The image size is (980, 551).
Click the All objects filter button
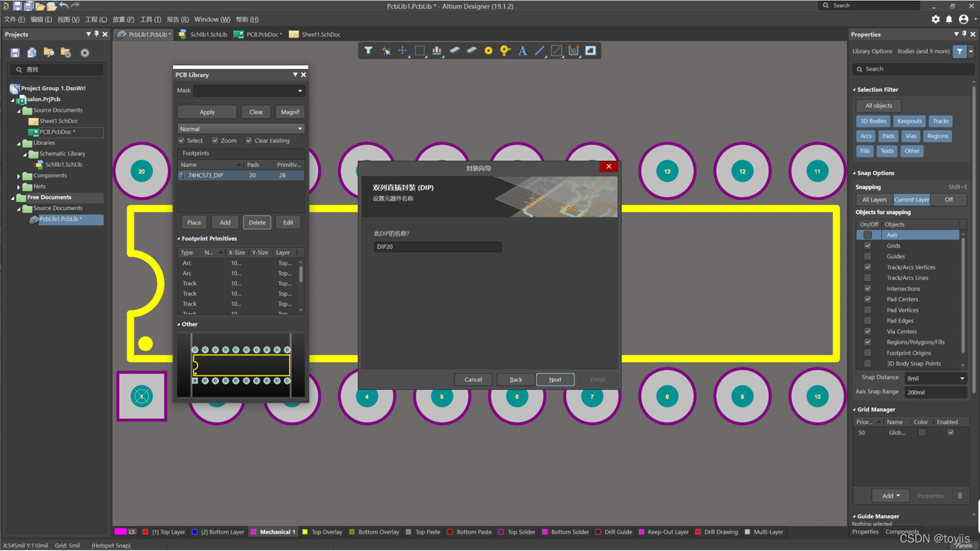[x=879, y=106]
